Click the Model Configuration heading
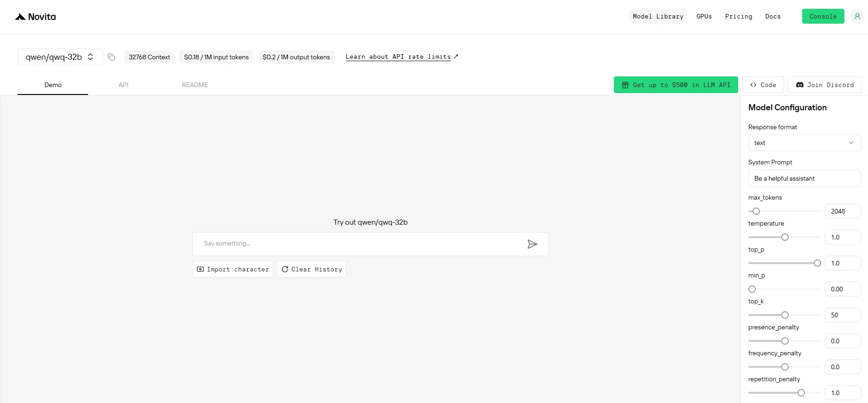Screen dimensions: 868x403 coord(787,107)
